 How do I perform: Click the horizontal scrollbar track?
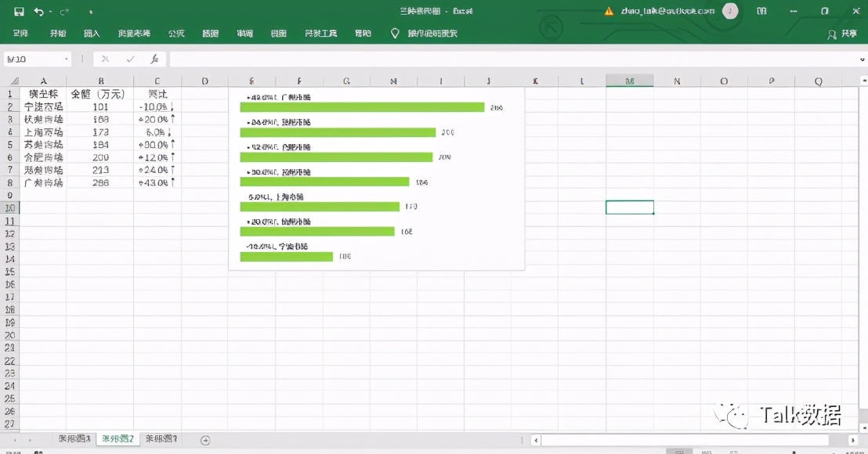pyautogui.click(x=685, y=440)
